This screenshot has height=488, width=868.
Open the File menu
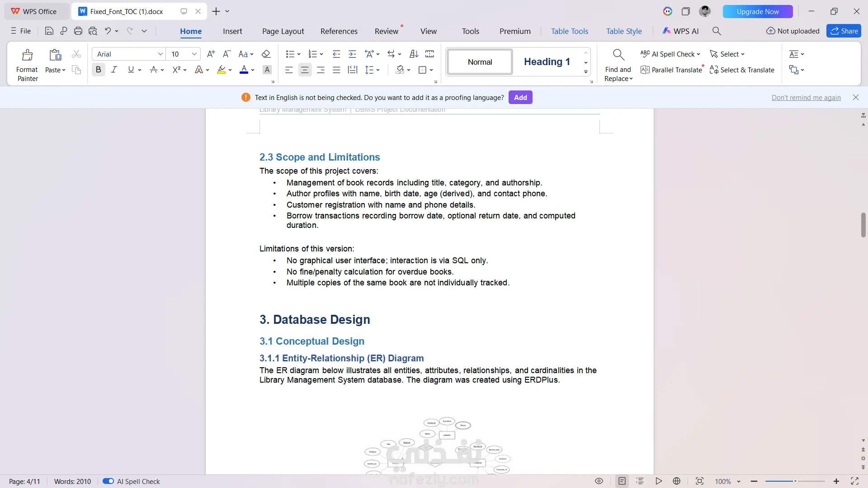pyautogui.click(x=21, y=31)
